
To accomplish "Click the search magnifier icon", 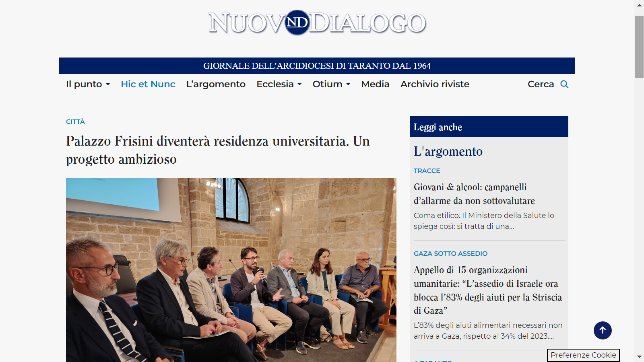I will point(564,84).
